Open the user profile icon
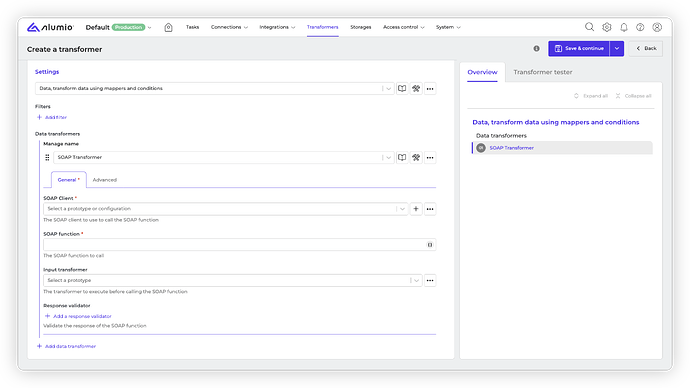This screenshot has height=388, width=690. tap(657, 27)
